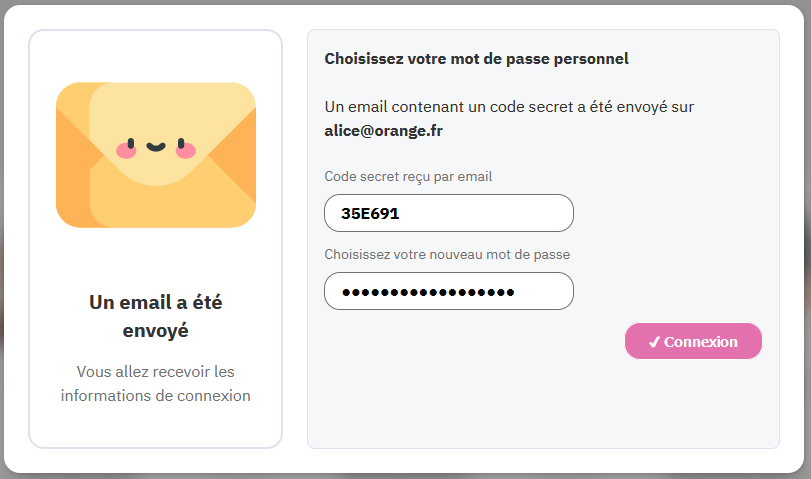
Task: Click the smiling envelope illustration
Action: (155, 155)
